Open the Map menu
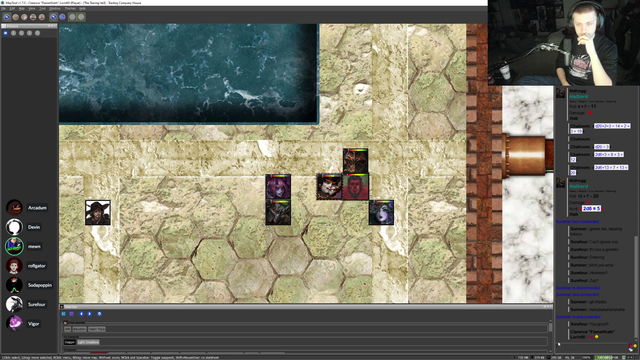 pos(22,8)
